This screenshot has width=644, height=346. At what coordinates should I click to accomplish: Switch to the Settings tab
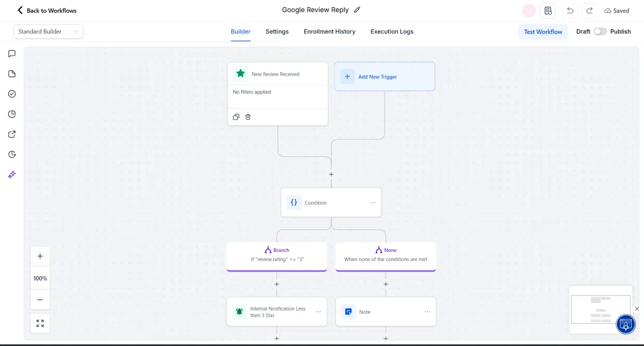277,32
